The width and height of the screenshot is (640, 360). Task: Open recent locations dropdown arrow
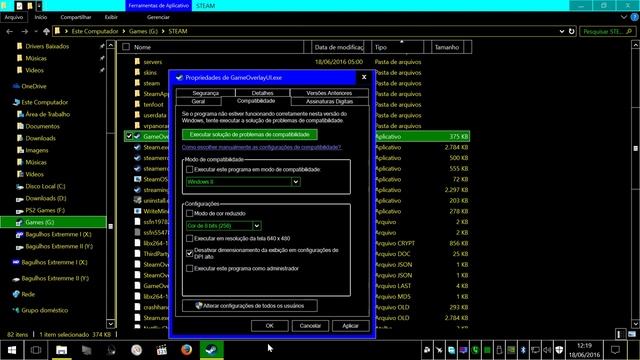click(36, 31)
